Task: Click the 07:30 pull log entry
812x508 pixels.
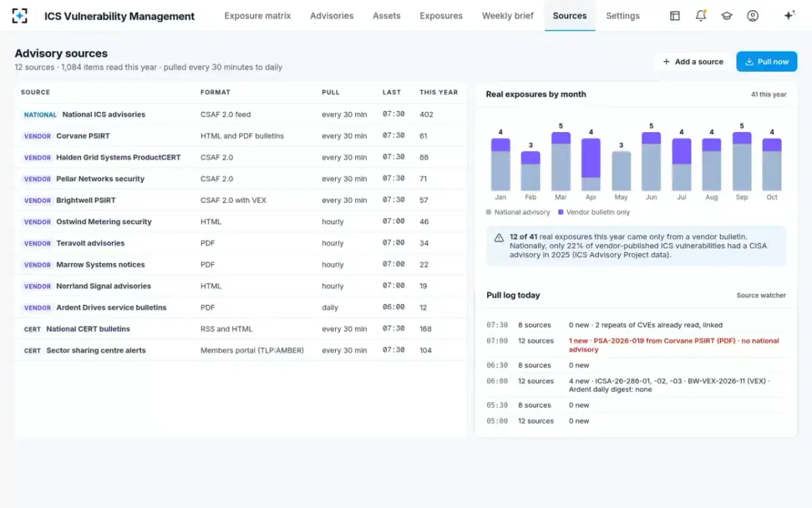Action: click(x=636, y=325)
